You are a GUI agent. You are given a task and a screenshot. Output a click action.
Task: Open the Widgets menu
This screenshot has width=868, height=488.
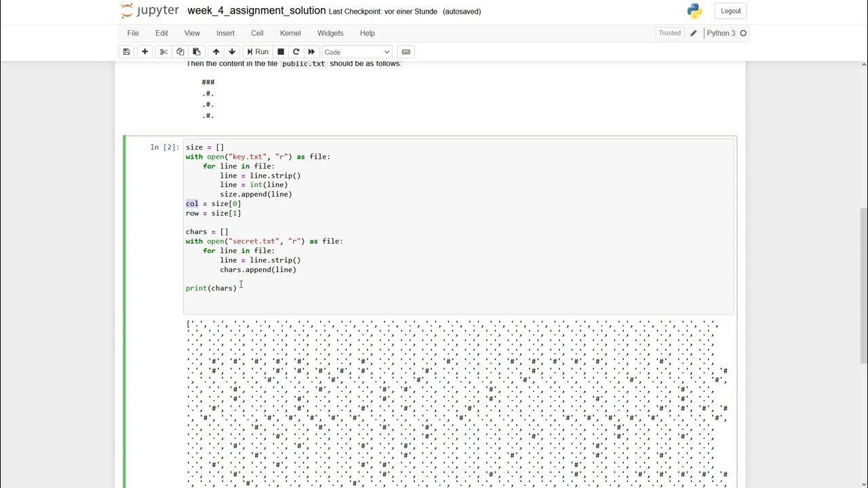pos(330,33)
